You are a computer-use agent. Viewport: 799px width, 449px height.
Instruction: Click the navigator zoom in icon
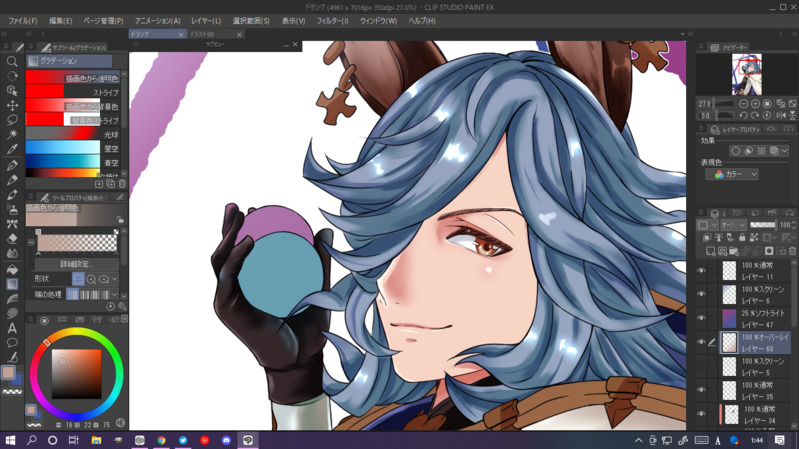click(x=755, y=103)
